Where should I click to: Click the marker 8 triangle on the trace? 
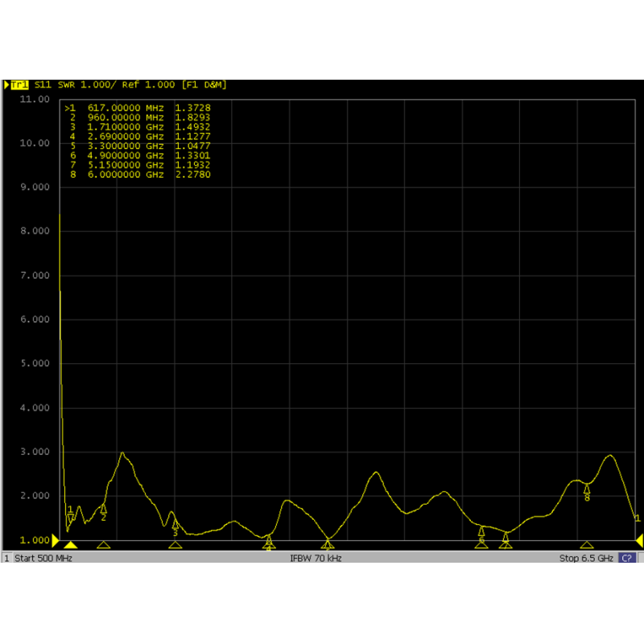coord(587,489)
